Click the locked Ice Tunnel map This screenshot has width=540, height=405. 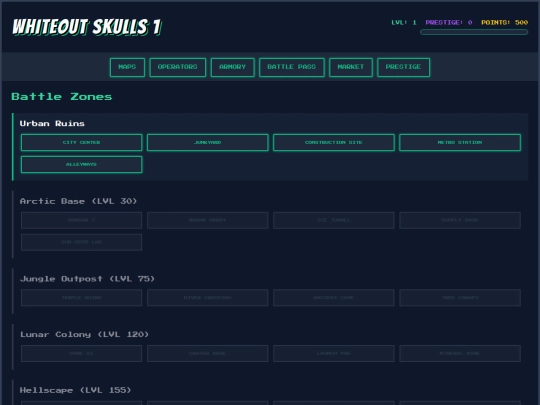[x=334, y=220]
